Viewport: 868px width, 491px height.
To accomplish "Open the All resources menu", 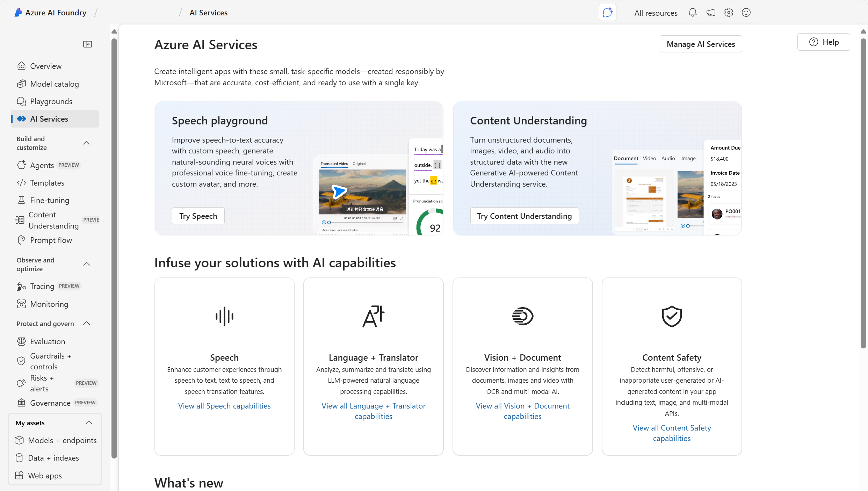I will (x=656, y=13).
